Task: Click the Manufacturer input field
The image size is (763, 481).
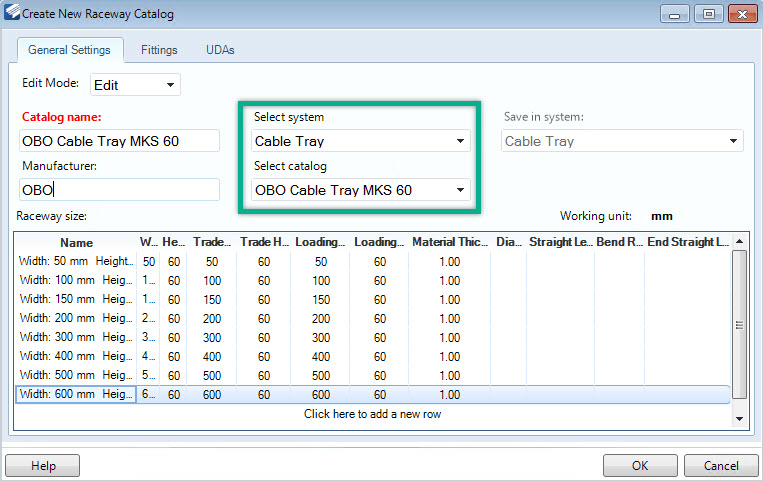Action: pos(119,189)
